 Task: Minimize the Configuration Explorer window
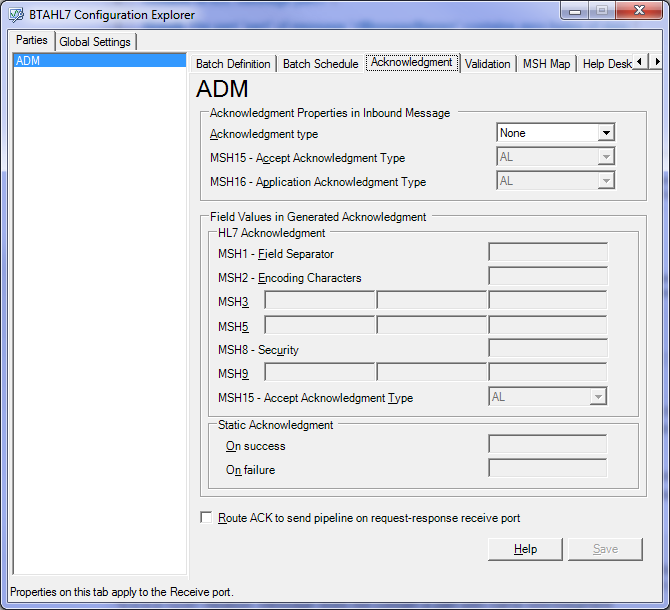coord(575,11)
